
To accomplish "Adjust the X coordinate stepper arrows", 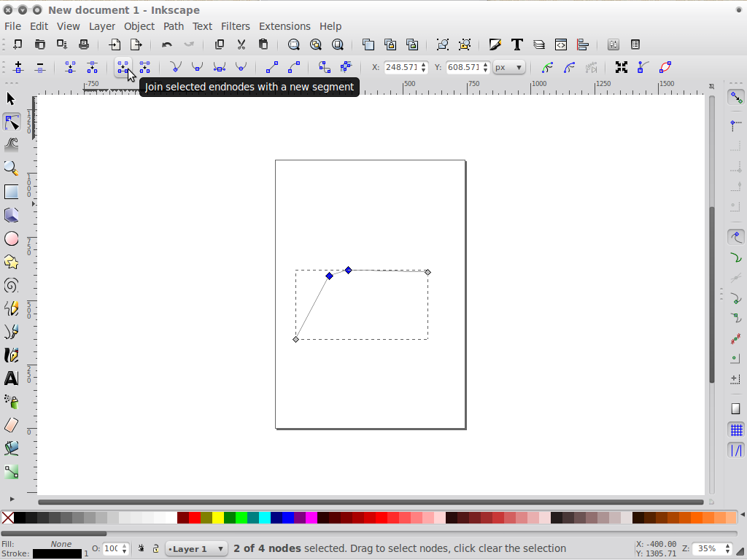I will (424, 68).
